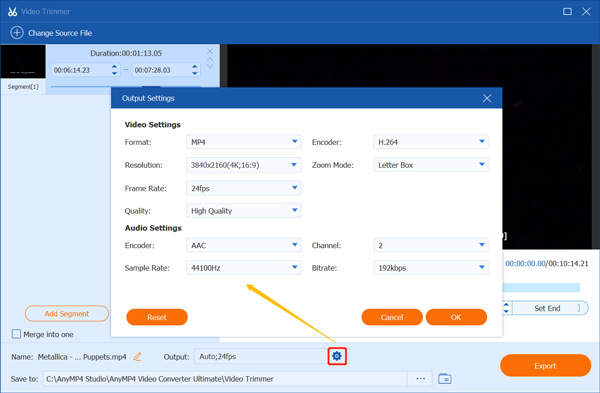This screenshot has width=600, height=393.
Task: Edit file name with pencil icon
Action: (x=137, y=357)
